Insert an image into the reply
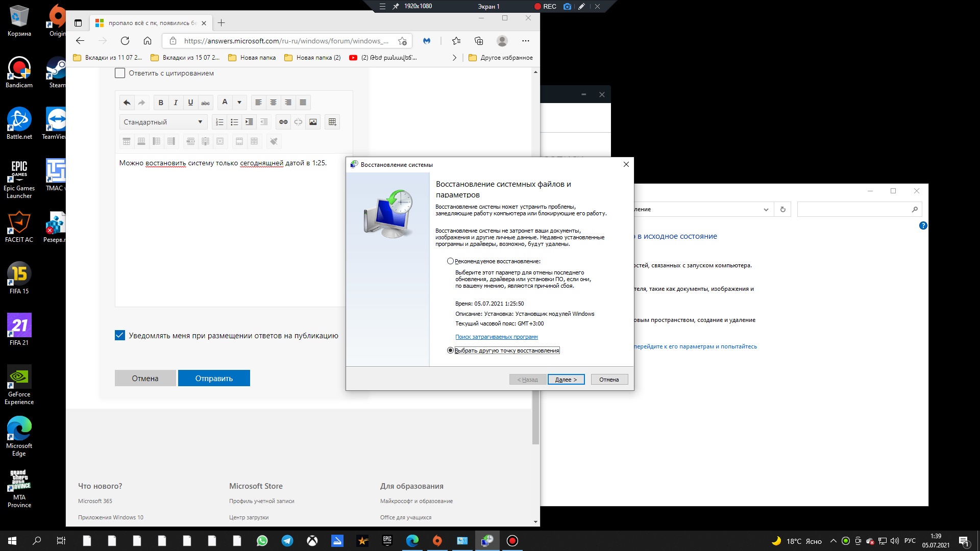 point(313,122)
